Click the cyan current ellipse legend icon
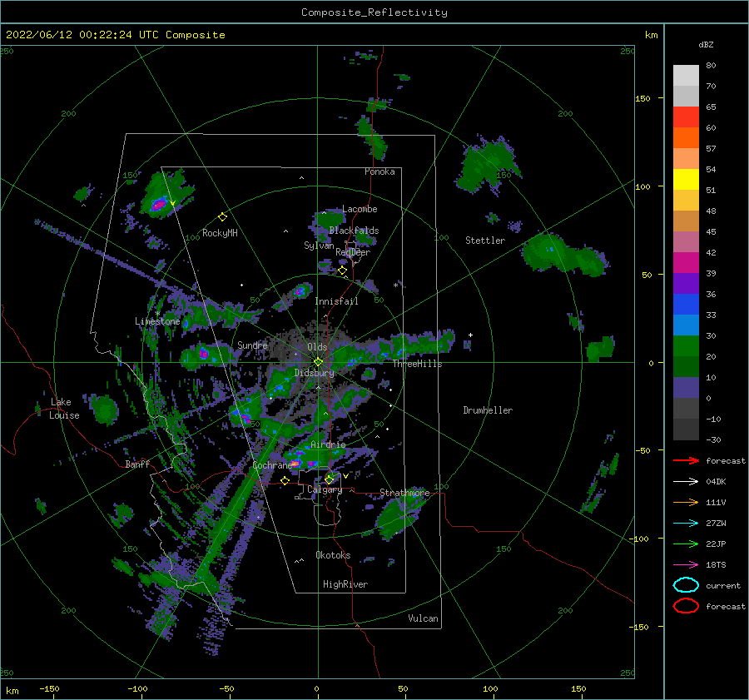The height and width of the screenshot is (700, 749). click(x=686, y=585)
